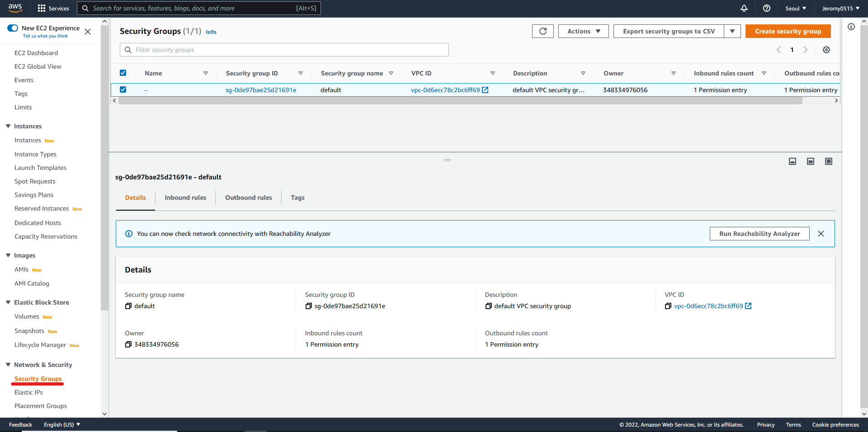Dismiss the Reachability Analyzer notice

(821, 234)
